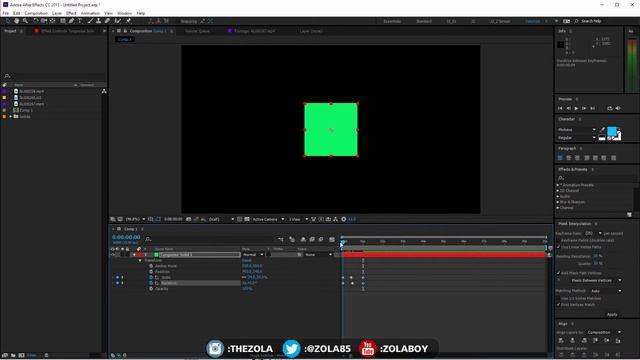Toggle the Scale property stopwatch
640x360 pixels.
tap(151, 277)
